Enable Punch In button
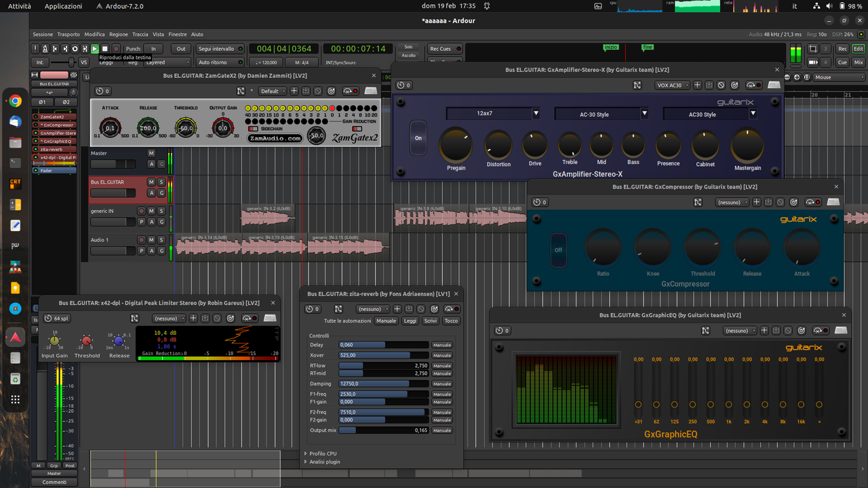868x488 pixels. [x=153, y=49]
